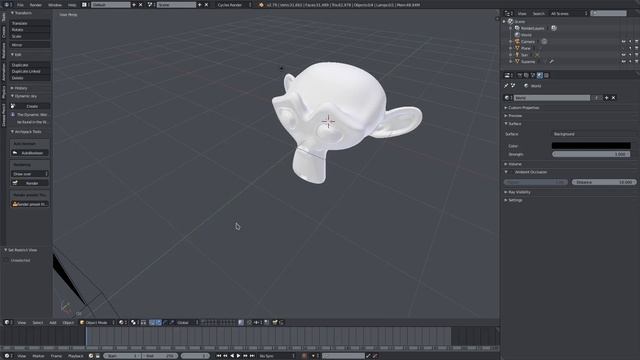Click the AutoBoolean button
The height and width of the screenshot is (360, 640).
(29, 153)
